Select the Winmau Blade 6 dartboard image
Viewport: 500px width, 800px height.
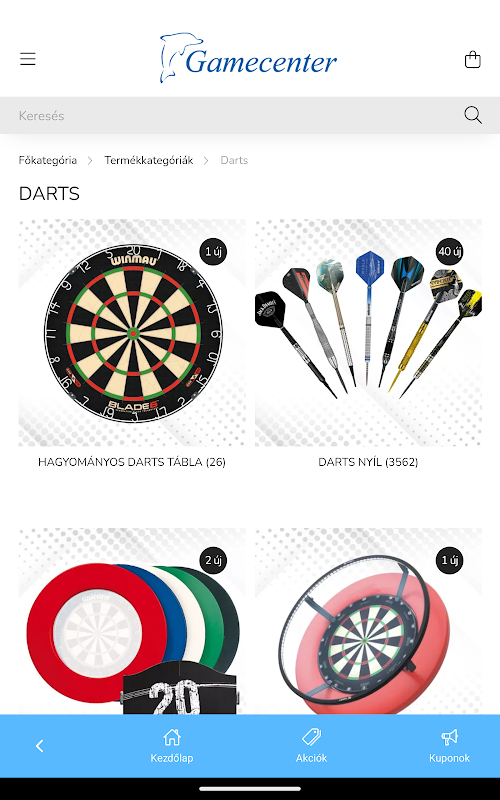[132, 333]
